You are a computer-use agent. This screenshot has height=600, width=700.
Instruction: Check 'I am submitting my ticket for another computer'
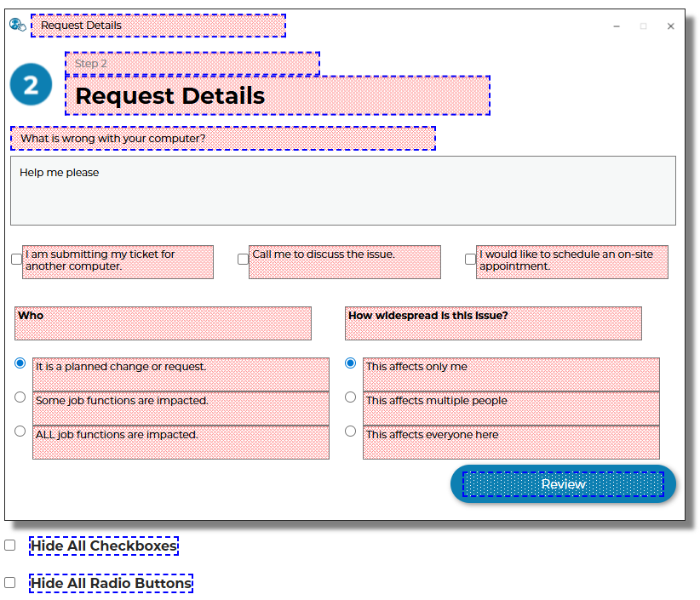click(x=17, y=259)
